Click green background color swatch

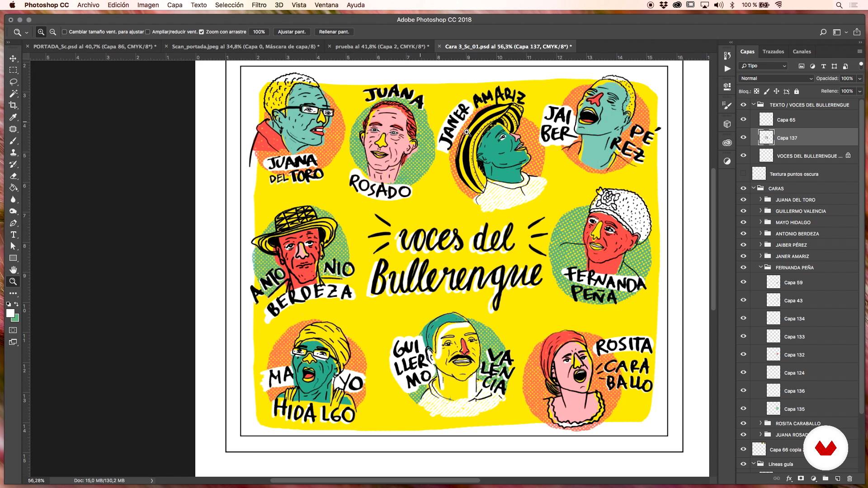click(x=16, y=319)
